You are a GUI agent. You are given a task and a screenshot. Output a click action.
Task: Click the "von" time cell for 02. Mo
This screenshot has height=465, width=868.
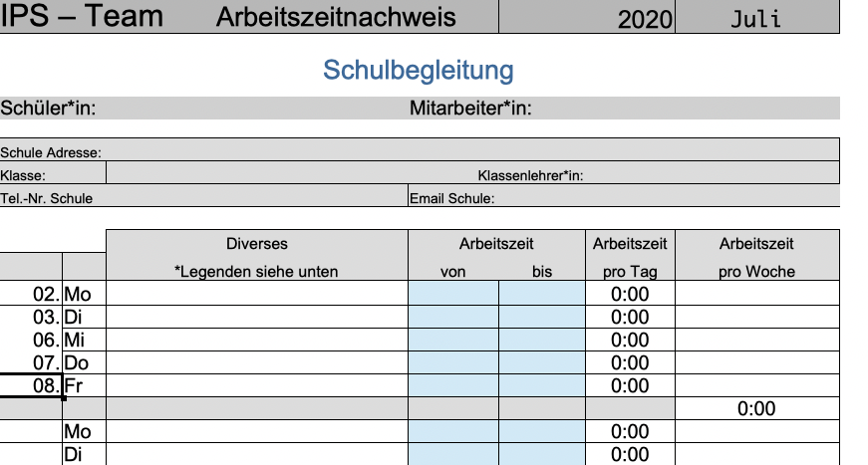(x=452, y=295)
